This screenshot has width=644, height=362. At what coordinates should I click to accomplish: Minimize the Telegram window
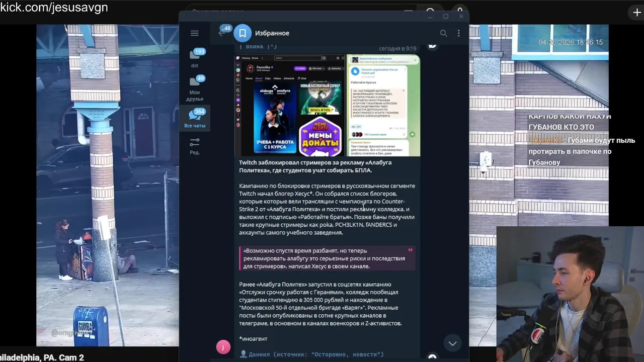coord(430,17)
